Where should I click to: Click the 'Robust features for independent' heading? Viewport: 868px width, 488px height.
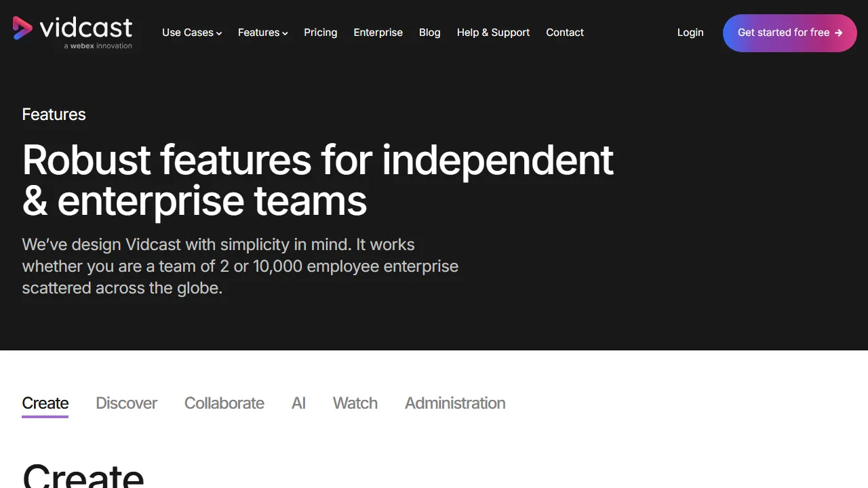coord(318,180)
